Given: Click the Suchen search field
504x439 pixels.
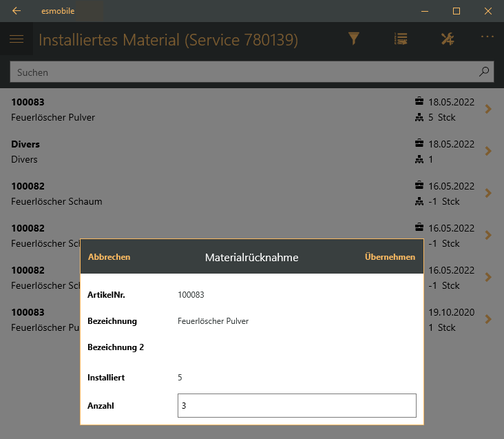Looking at the screenshot, I should point(241,72).
